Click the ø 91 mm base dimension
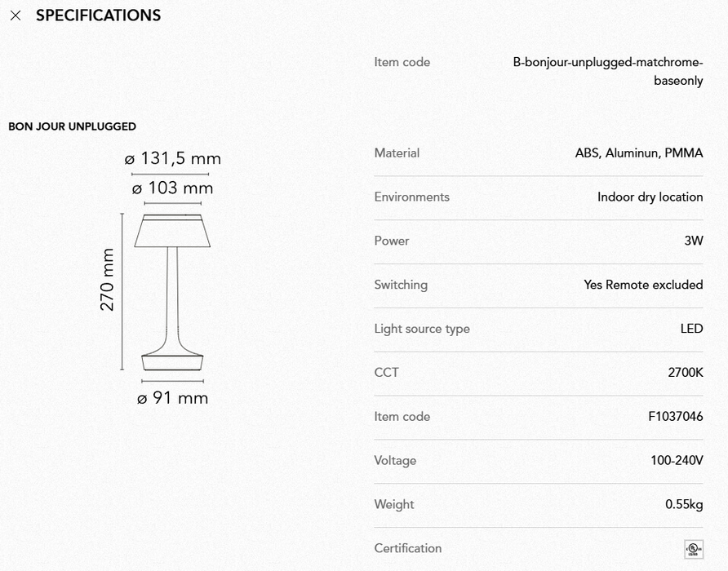728x571 pixels. [x=172, y=398]
